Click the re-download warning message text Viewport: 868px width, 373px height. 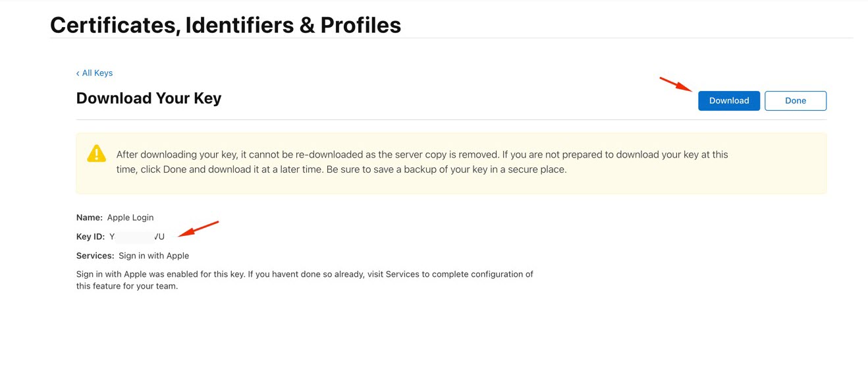pos(422,162)
